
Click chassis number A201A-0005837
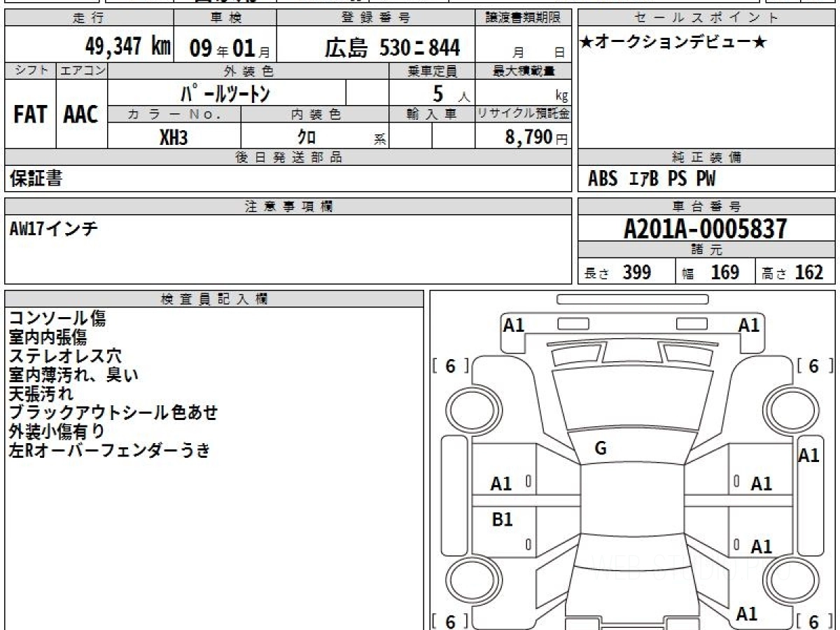tap(706, 228)
